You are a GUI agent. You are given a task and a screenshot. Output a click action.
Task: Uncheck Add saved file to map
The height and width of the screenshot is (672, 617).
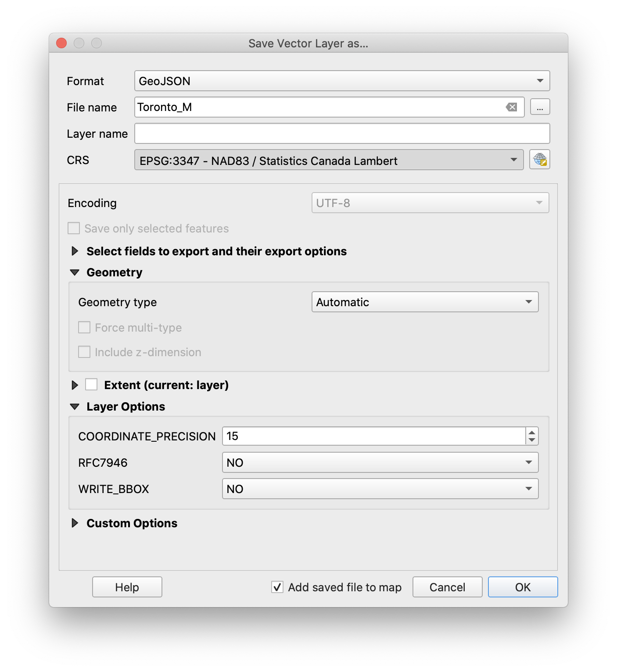coord(277,587)
